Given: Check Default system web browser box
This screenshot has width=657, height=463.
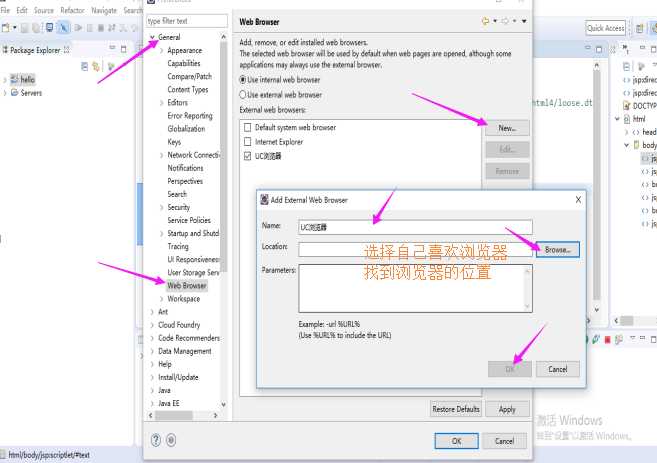Looking at the screenshot, I should (248, 127).
